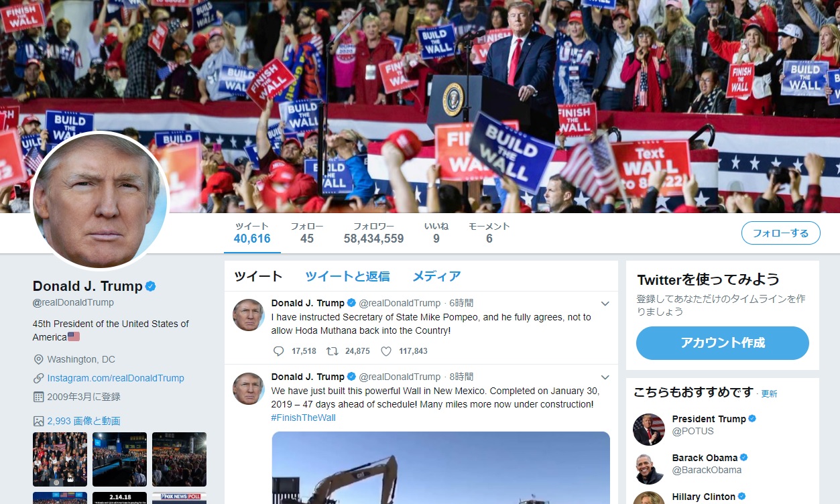
Task: Open the Instagram.com/realDonaldTrump link
Action: pos(115,378)
